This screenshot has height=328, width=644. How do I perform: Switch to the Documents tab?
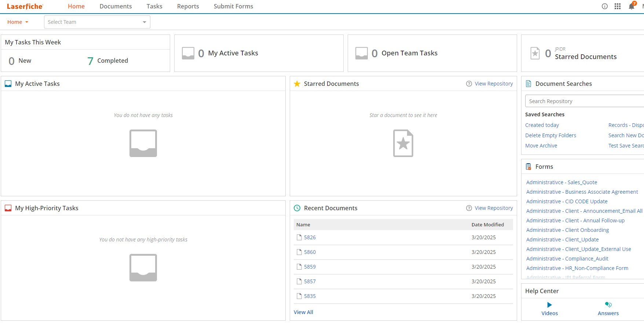[x=116, y=7]
